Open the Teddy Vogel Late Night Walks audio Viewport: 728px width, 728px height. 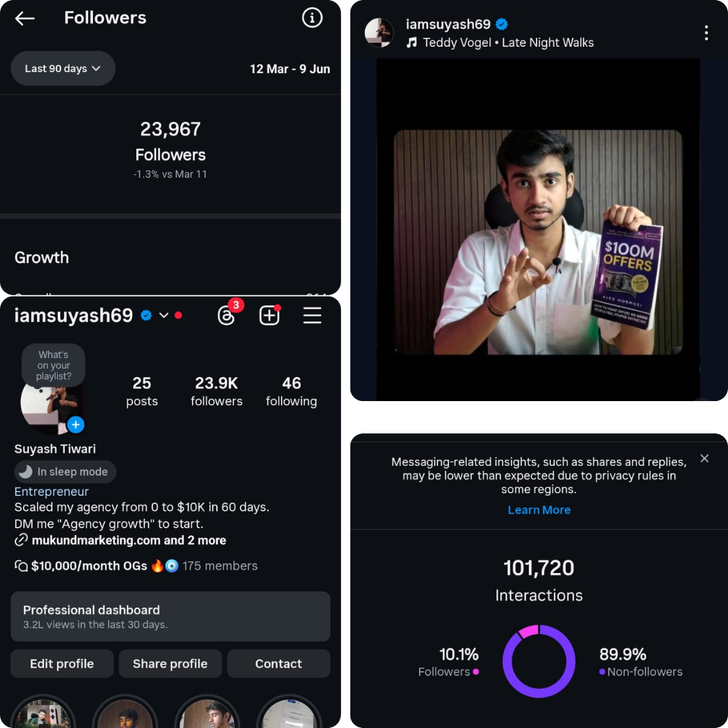point(508,42)
